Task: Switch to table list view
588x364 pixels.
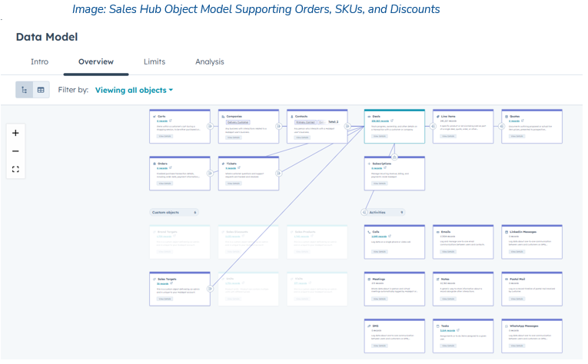Action: pyautogui.click(x=41, y=90)
